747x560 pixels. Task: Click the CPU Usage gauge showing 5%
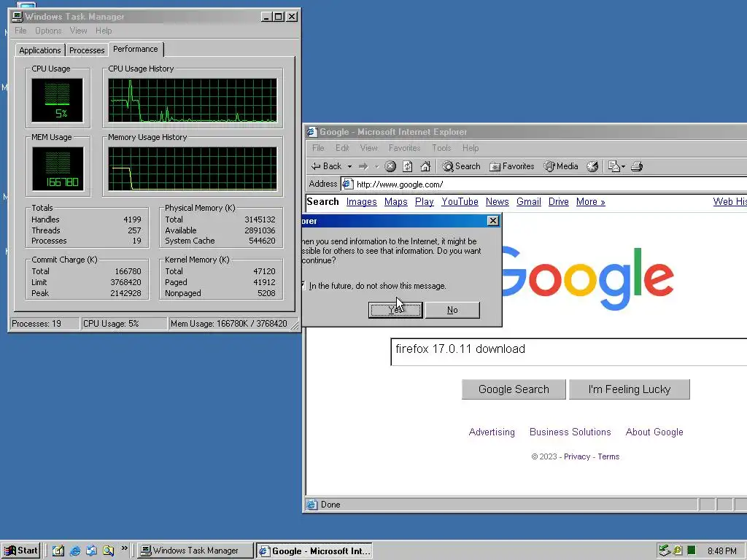point(57,100)
